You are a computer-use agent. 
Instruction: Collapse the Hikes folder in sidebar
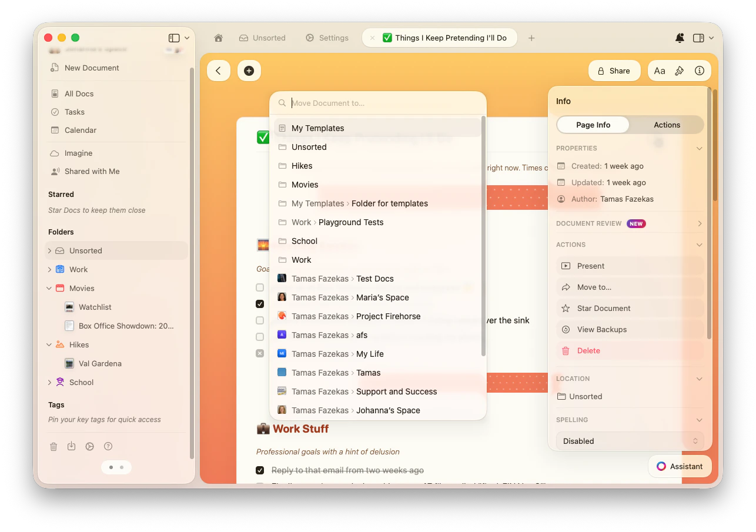point(49,344)
